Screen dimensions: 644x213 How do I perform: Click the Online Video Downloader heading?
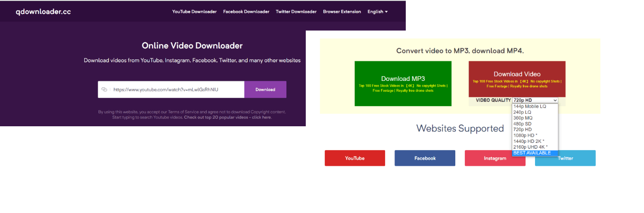click(192, 46)
